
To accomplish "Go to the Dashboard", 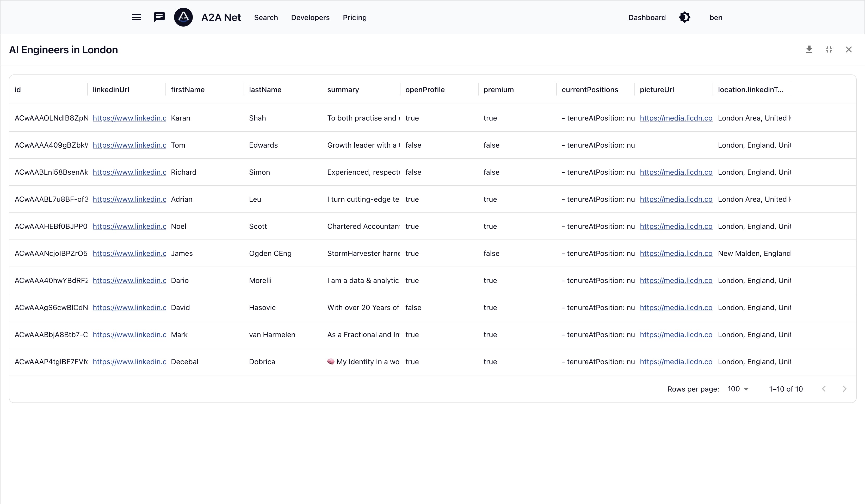I will pos(647,17).
